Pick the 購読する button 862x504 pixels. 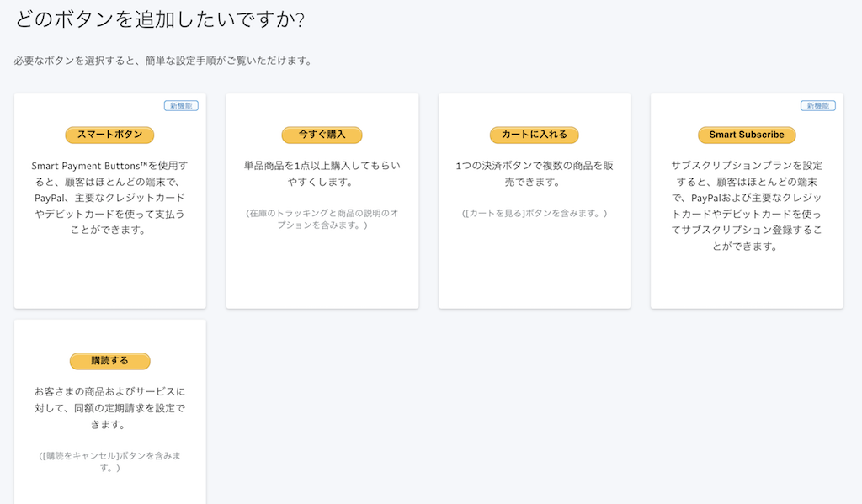(109, 361)
